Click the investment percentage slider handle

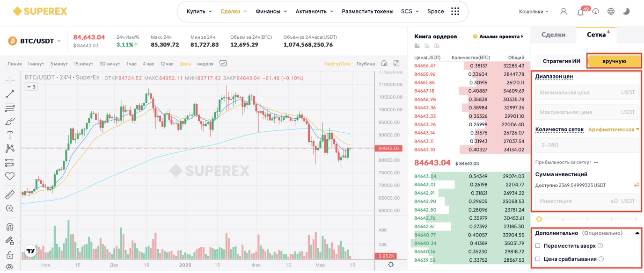(x=539, y=219)
